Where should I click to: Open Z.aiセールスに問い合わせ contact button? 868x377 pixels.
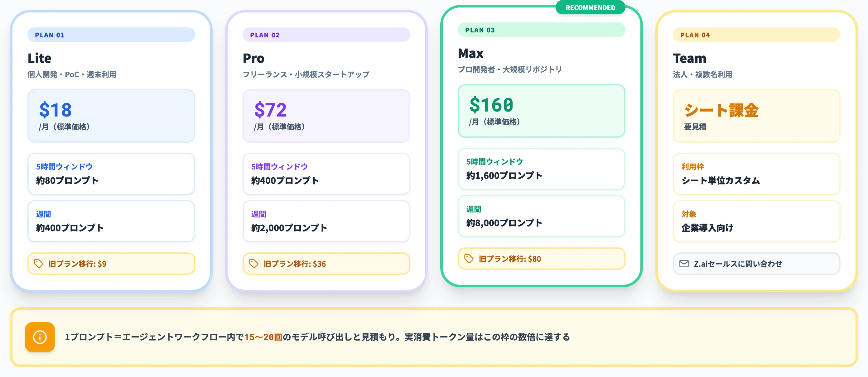click(756, 264)
